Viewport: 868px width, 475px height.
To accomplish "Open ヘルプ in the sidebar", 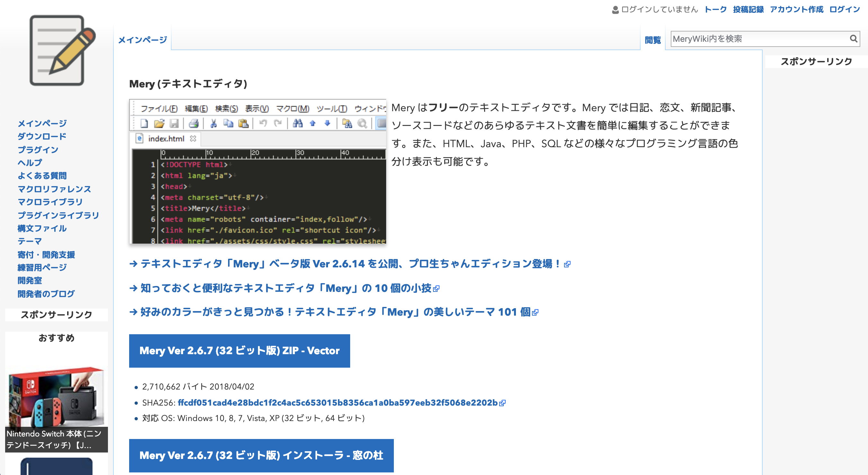I will [30, 163].
